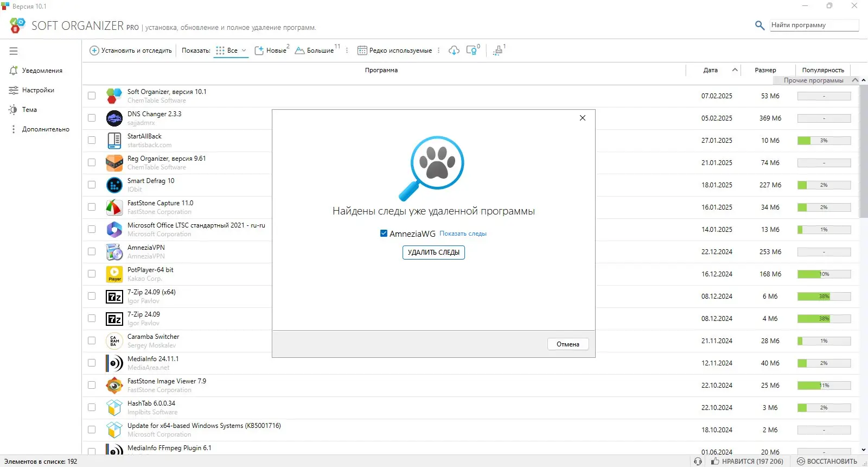Click the Smart Defrag 10 icon
The image size is (868, 467).
[x=114, y=185]
